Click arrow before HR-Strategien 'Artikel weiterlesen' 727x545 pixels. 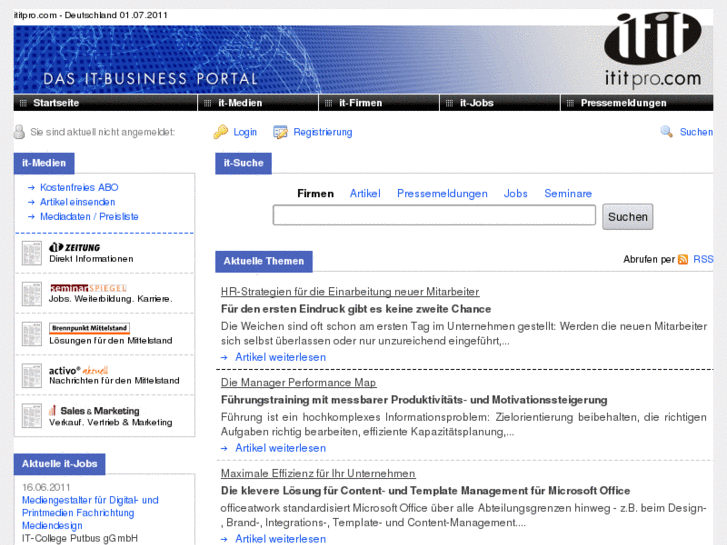coord(224,358)
